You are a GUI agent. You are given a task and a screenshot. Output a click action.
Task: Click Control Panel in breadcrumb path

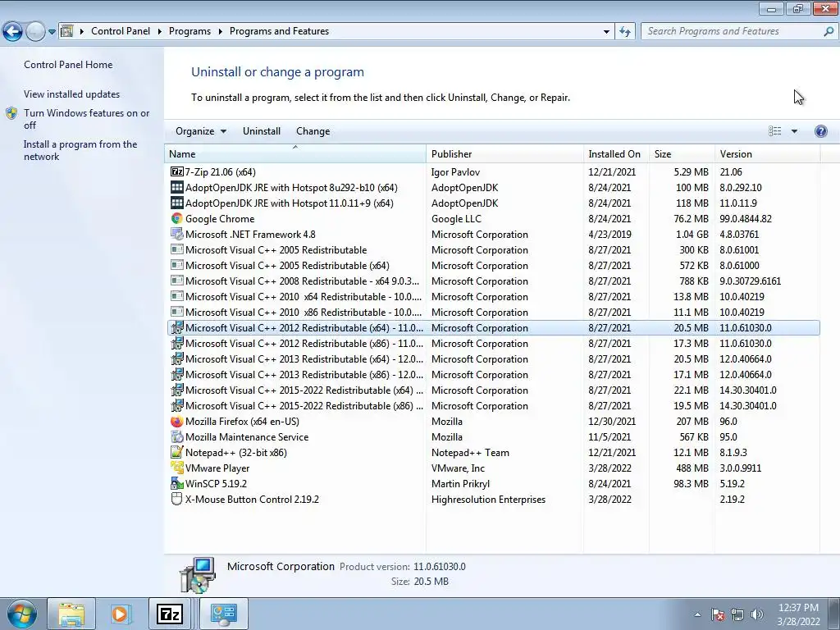tap(121, 31)
